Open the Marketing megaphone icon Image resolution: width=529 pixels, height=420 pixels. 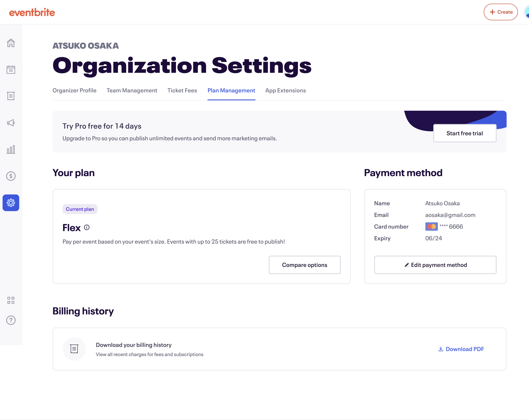pos(11,123)
